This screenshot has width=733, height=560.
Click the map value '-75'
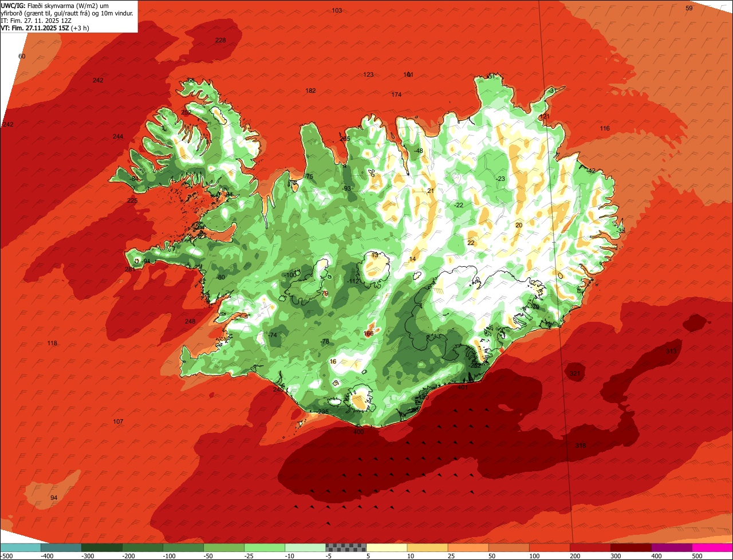point(308,176)
